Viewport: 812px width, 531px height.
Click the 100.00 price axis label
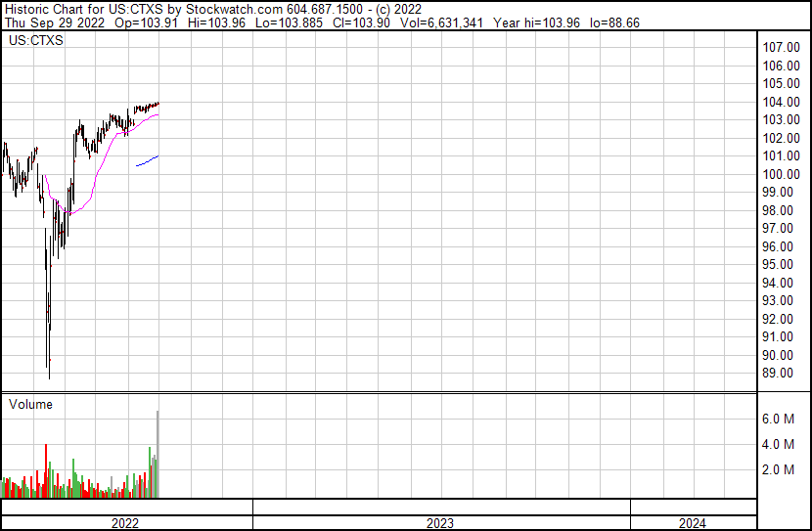click(x=781, y=174)
